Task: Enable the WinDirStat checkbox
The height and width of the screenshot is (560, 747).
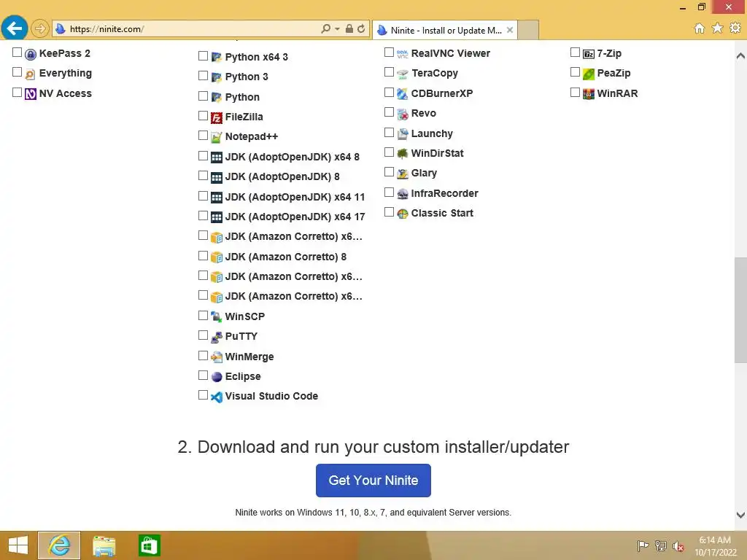Action: (390, 152)
